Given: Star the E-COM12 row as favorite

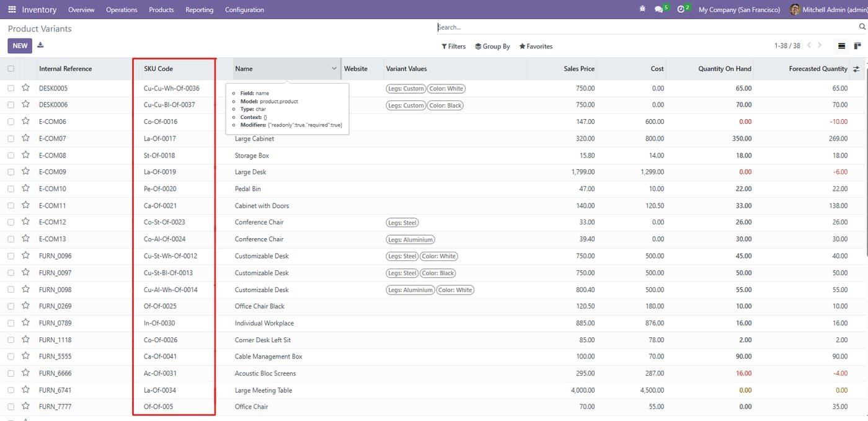Looking at the screenshot, I should pos(25,221).
